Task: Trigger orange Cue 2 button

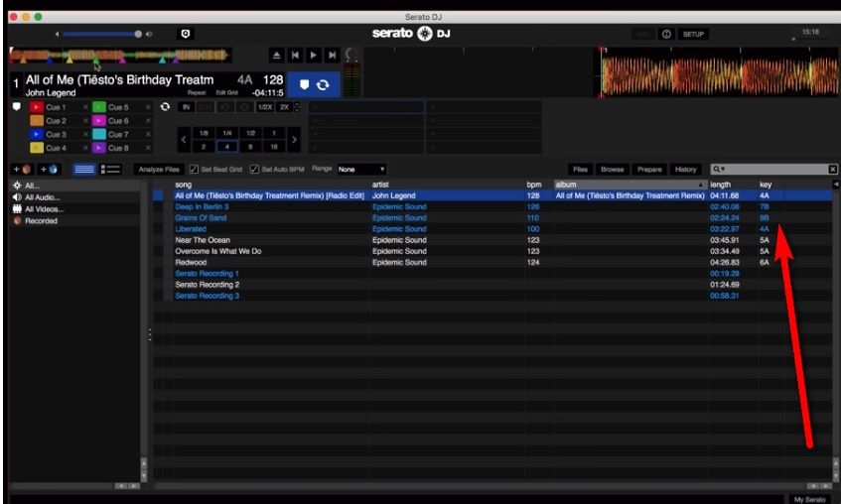Action: tap(37, 121)
